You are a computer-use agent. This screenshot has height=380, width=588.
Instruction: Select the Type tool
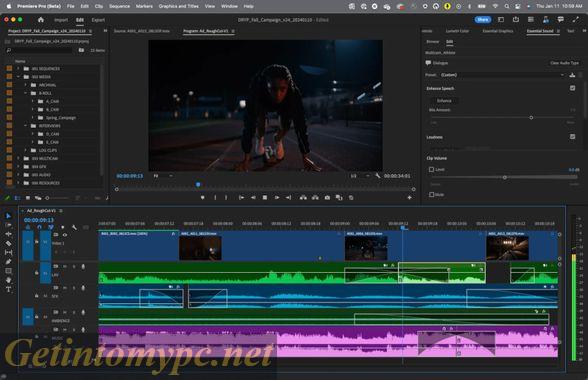(x=9, y=289)
